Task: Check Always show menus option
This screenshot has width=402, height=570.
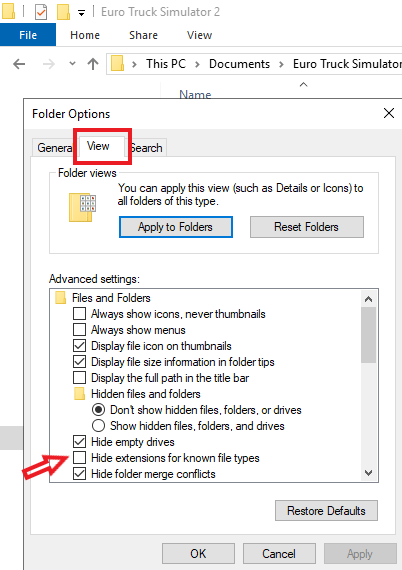Action: 79,330
